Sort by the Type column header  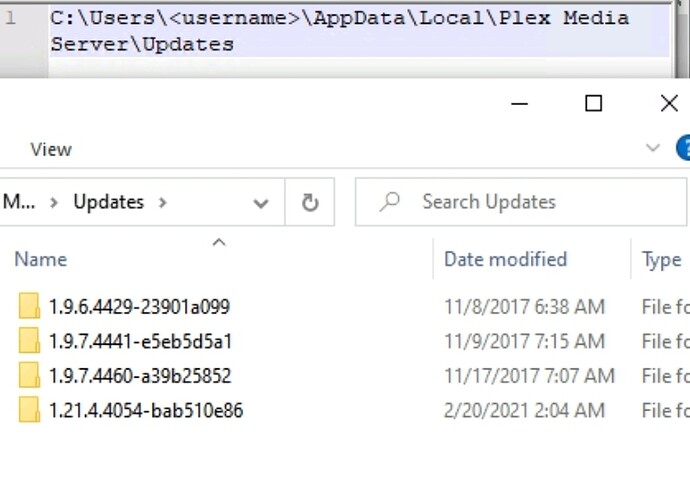click(x=661, y=260)
